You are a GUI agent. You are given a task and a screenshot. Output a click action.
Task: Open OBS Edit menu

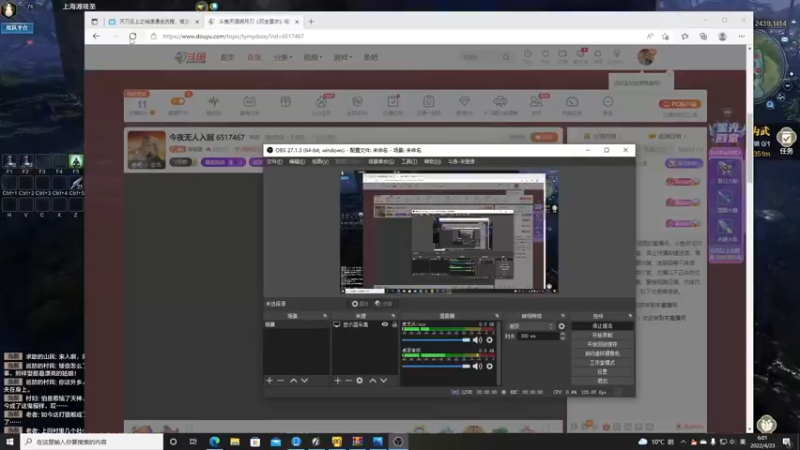(x=297, y=162)
